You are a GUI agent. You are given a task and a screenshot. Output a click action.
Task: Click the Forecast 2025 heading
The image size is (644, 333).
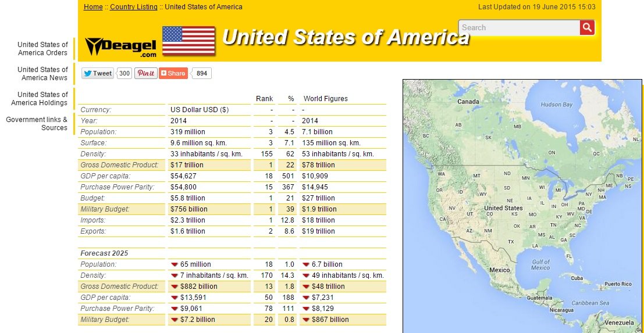tap(104, 253)
